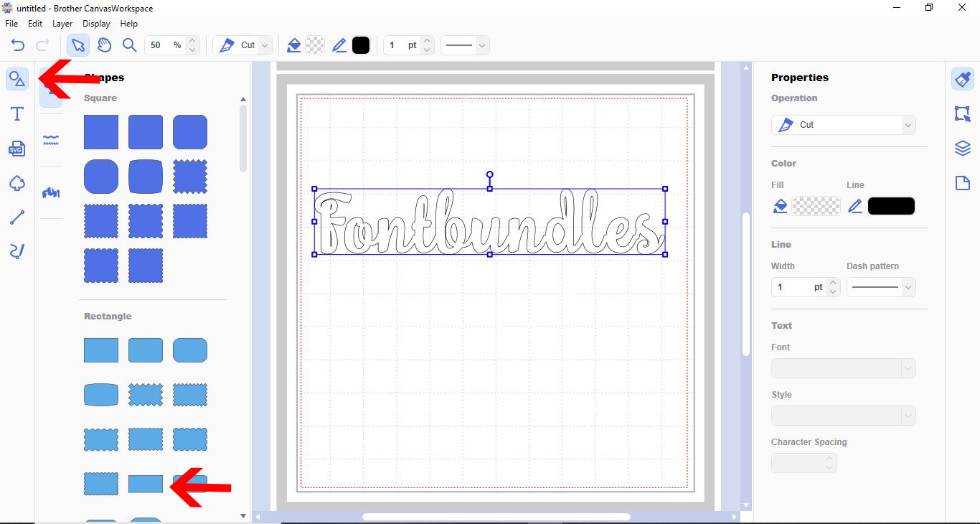Click the line pen icon in toolbar
Screen dimensions: 980x524
(x=339, y=45)
